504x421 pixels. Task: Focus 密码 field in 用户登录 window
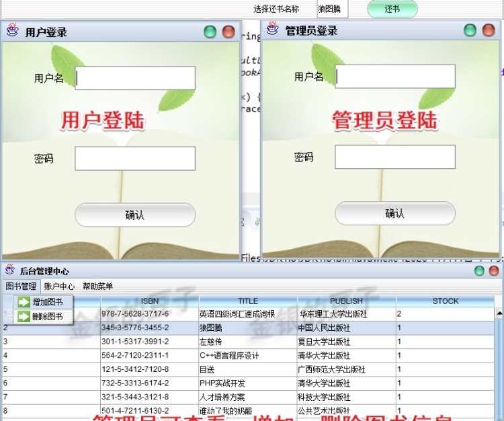click(x=135, y=159)
